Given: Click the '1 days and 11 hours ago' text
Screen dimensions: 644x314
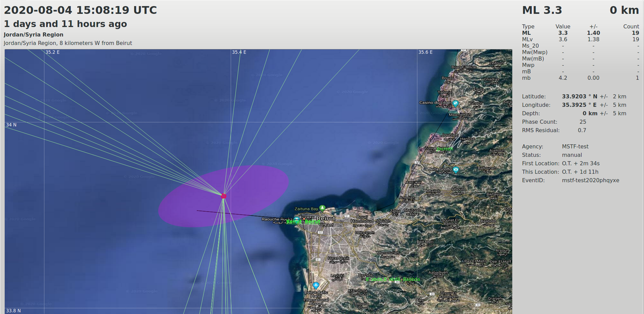Looking at the screenshot, I should (65, 24).
